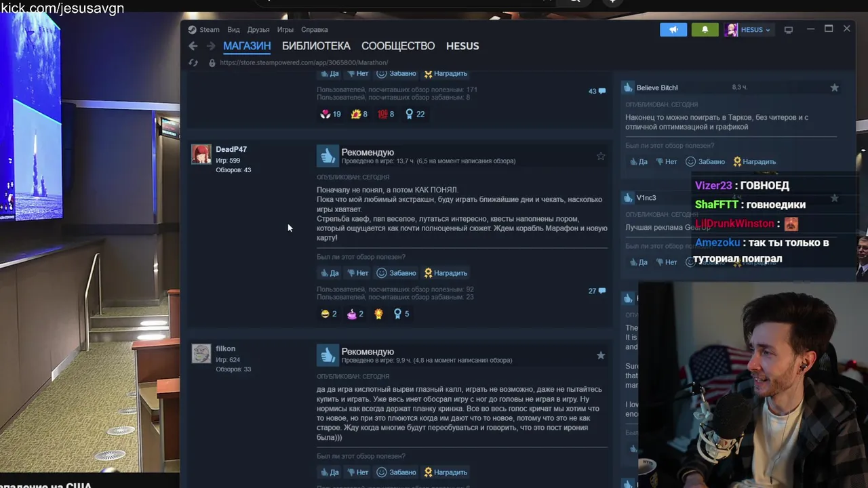Click the first award badge with count 8
The width and height of the screenshot is (868, 488).
click(x=359, y=114)
